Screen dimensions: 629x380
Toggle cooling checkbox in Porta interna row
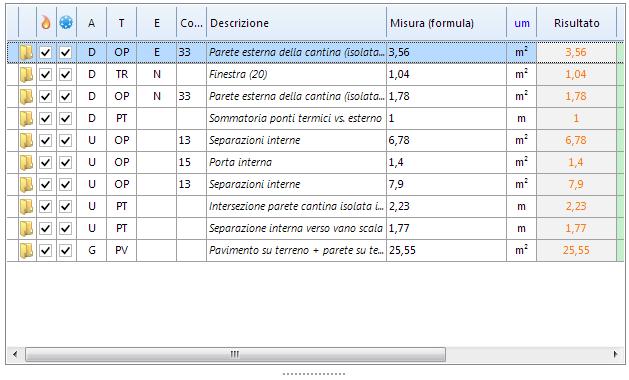coord(66,163)
